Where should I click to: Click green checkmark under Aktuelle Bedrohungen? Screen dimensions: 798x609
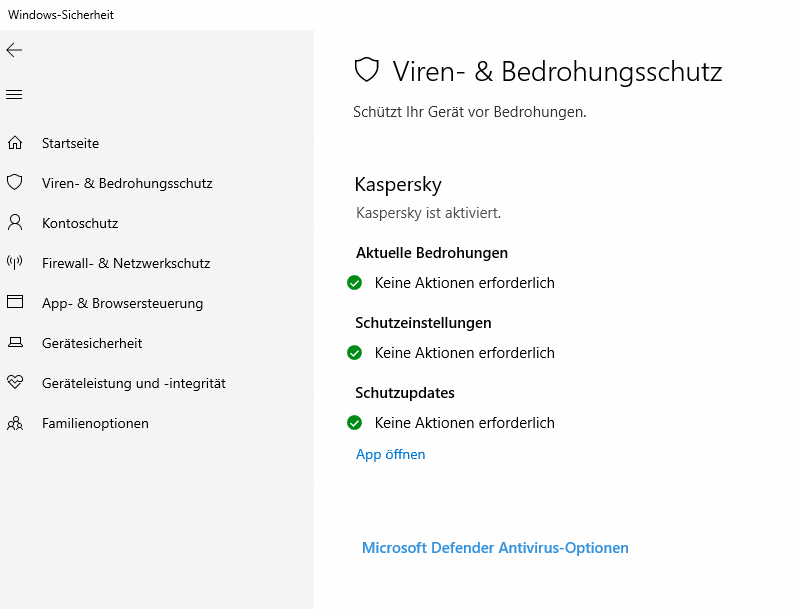354,283
